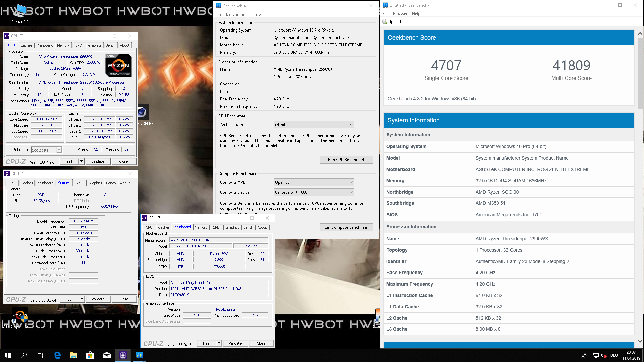Click the CPU-Z title icon of the Memory window
Image resolution: width=644 pixels, height=362 pixels.
[7, 174]
